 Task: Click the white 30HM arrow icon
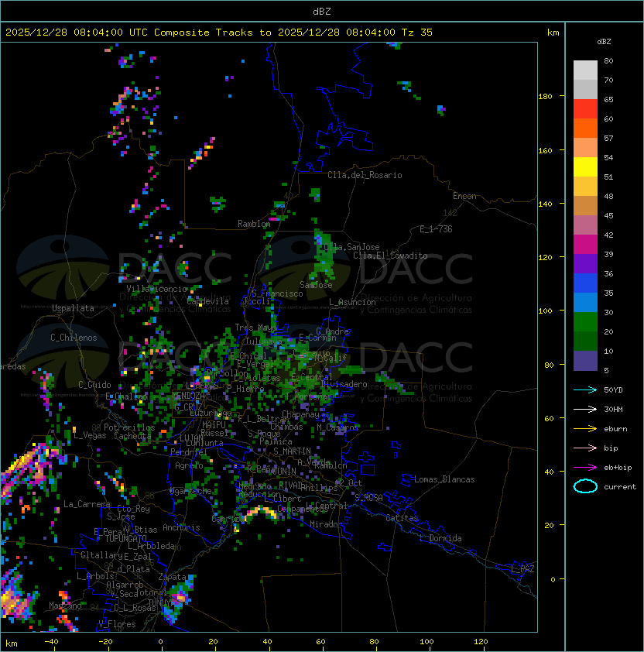pyautogui.click(x=585, y=409)
